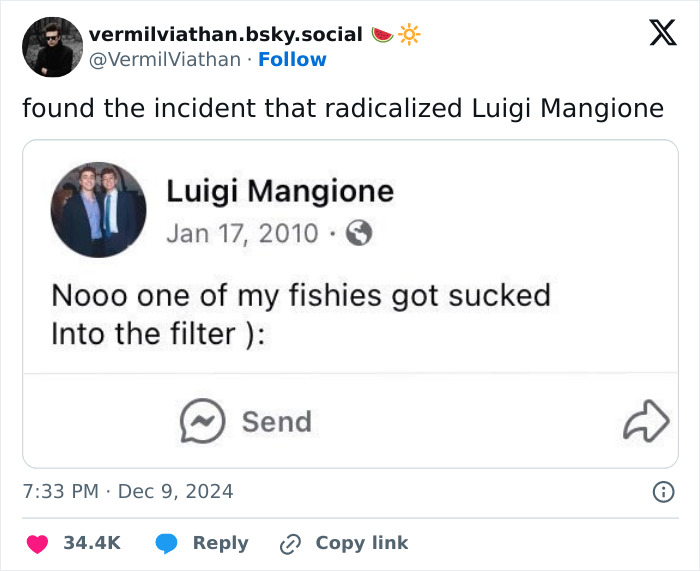Screen dimensions: 700x571
Task: Open the 7:33 PM · Dec 9, 2024 timestamp
Action: click(x=128, y=491)
